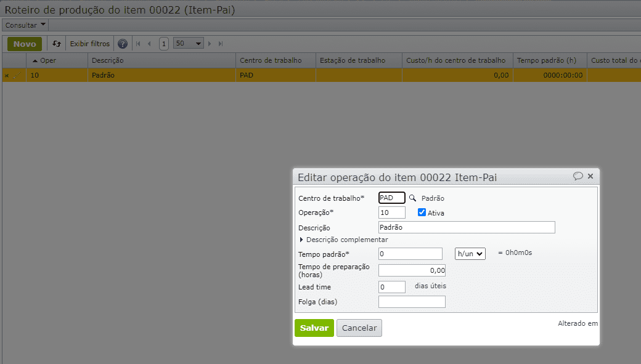Open the h/un unit dropdown

click(x=470, y=254)
